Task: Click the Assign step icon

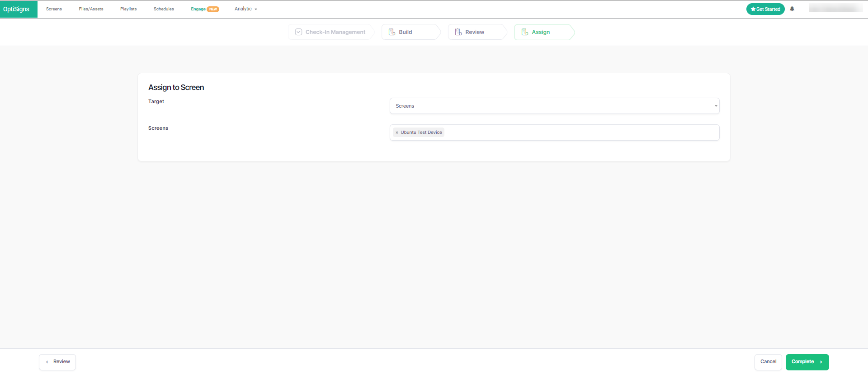Action: click(x=524, y=32)
